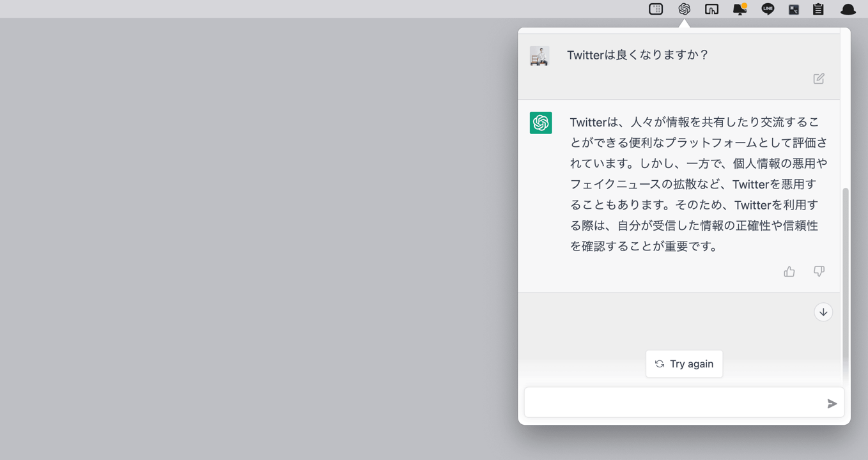Open the notification bell menu bar icon

point(740,9)
